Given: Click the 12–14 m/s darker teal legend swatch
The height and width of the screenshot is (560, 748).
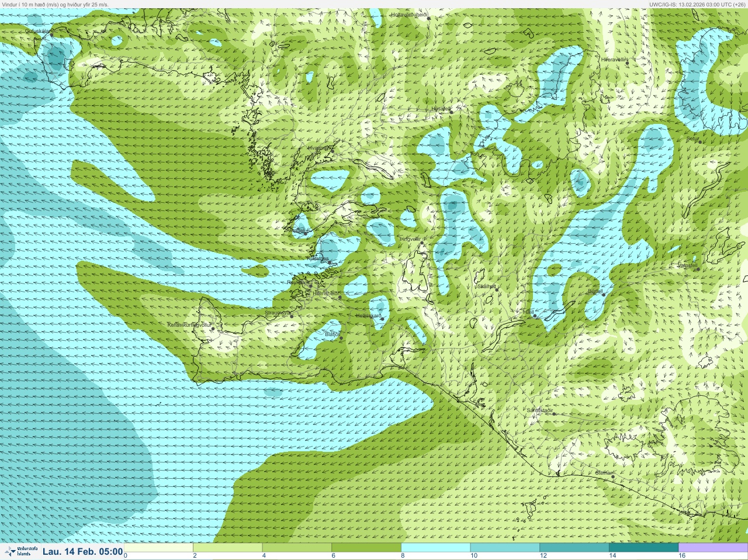Looking at the screenshot, I should 574,548.
